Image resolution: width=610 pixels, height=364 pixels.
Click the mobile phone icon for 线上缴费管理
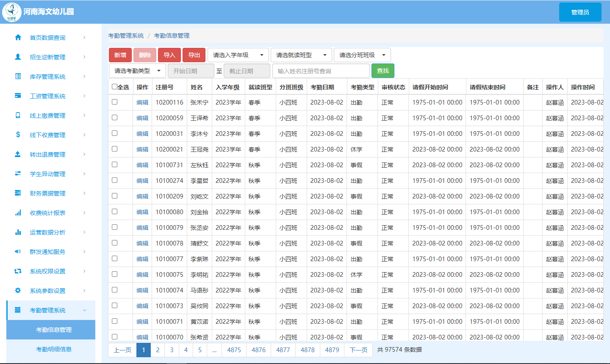click(18, 115)
